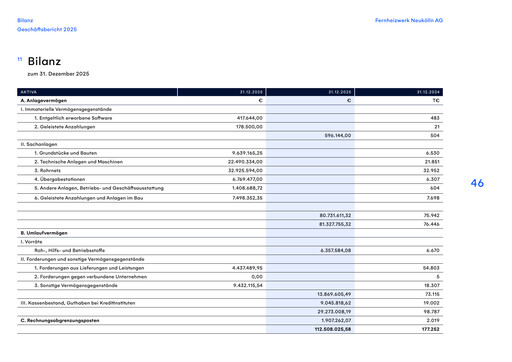The width and height of the screenshot is (512, 362).
Task: Click the prior-year value 21.851
Action: 432,162
